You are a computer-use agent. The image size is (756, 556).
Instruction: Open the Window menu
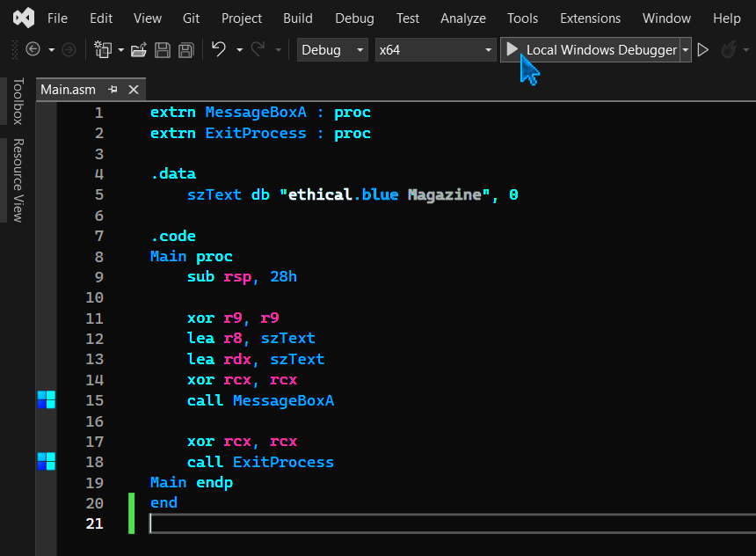(x=666, y=18)
